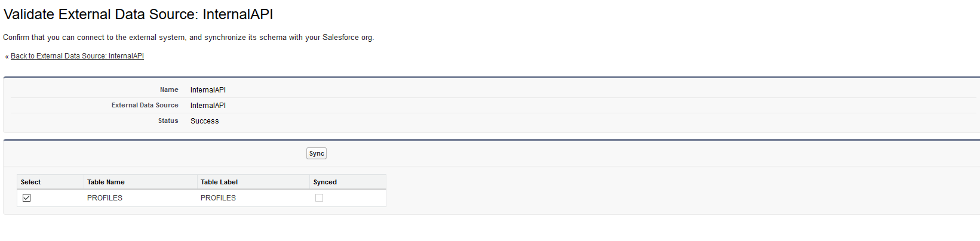The height and width of the screenshot is (241, 980).
Task: Click the External Data Source field label
Action: click(145, 106)
